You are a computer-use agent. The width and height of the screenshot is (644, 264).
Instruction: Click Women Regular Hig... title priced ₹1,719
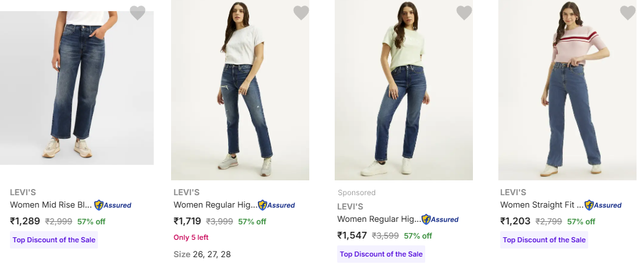click(x=214, y=205)
